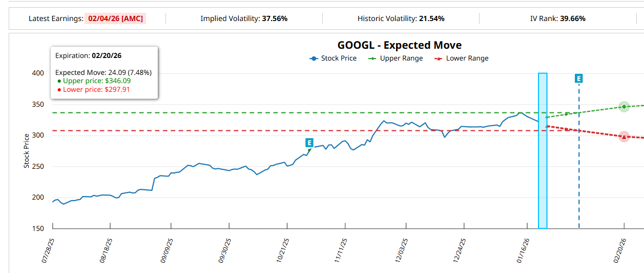Viewport: 644px width, 273px height.
Task: Hide the Lower Range series via legend
Action: tap(461, 59)
